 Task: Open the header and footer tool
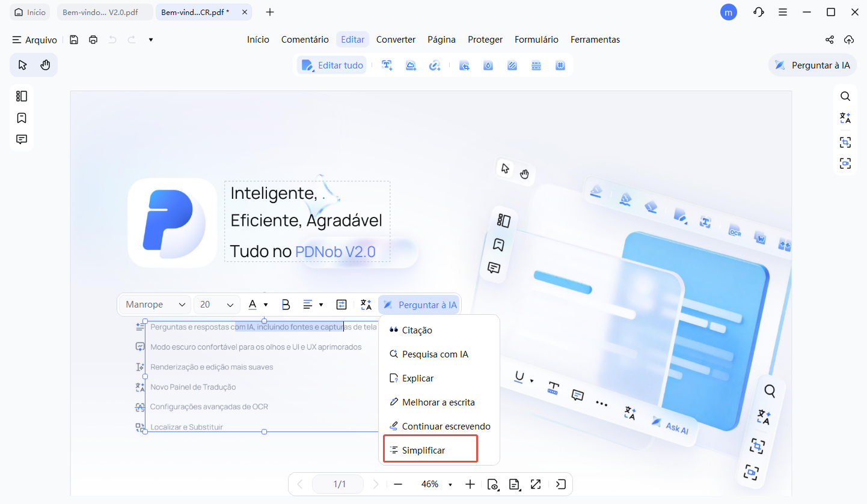tap(536, 65)
